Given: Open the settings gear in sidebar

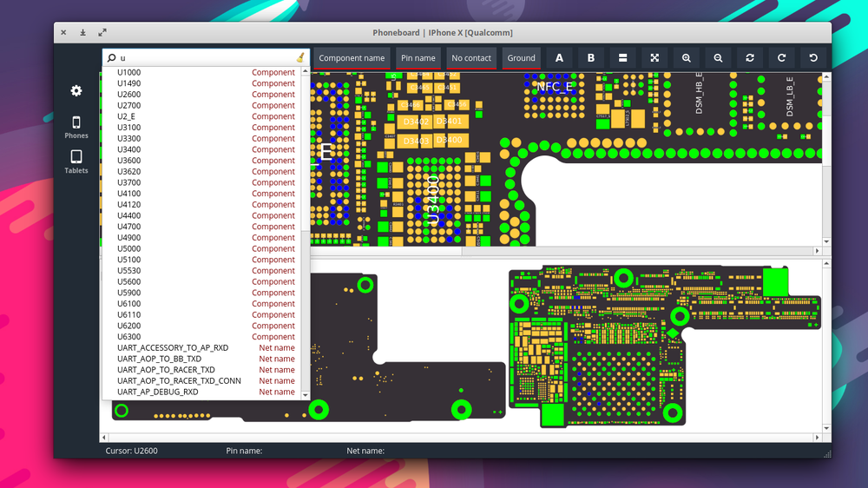Looking at the screenshot, I should (x=76, y=91).
